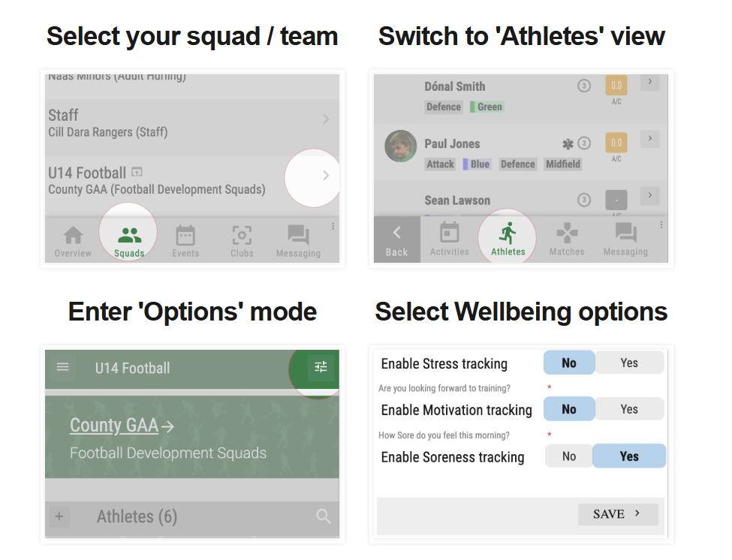Click the Athletes search magnifier icon
Viewport: 732px width, 560px height.
tap(323, 516)
